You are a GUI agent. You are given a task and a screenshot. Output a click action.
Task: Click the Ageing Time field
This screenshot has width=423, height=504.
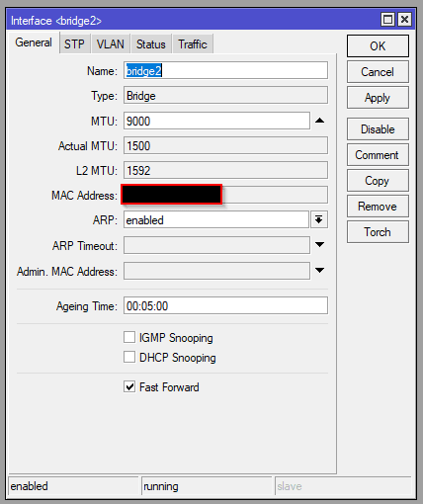pyautogui.click(x=225, y=305)
